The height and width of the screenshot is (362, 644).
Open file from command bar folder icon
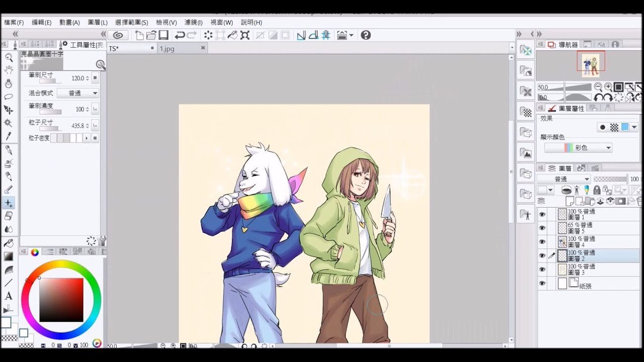click(151, 35)
